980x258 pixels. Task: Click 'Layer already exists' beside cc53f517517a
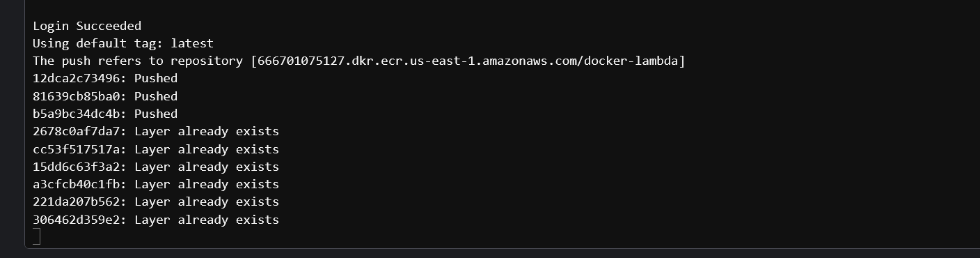tap(207, 149)
